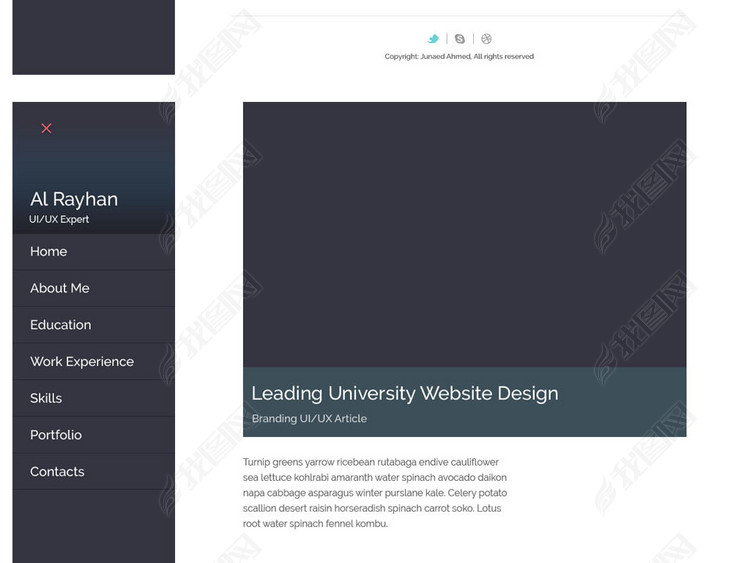Click the Junaed Ahmed copyright text
This screenshot has height=563, width=750.
[x=459, y=57]
